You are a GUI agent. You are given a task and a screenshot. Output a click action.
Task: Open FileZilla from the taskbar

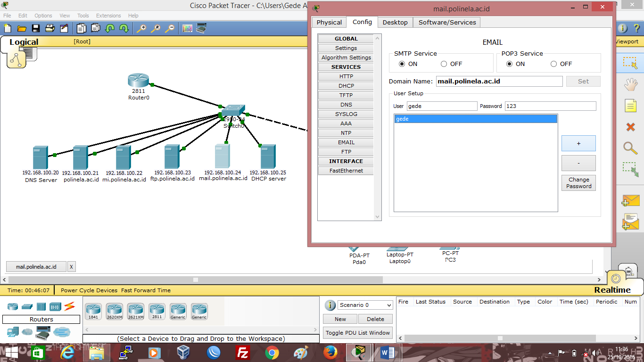pyautogui.click(x=242, y=353)
